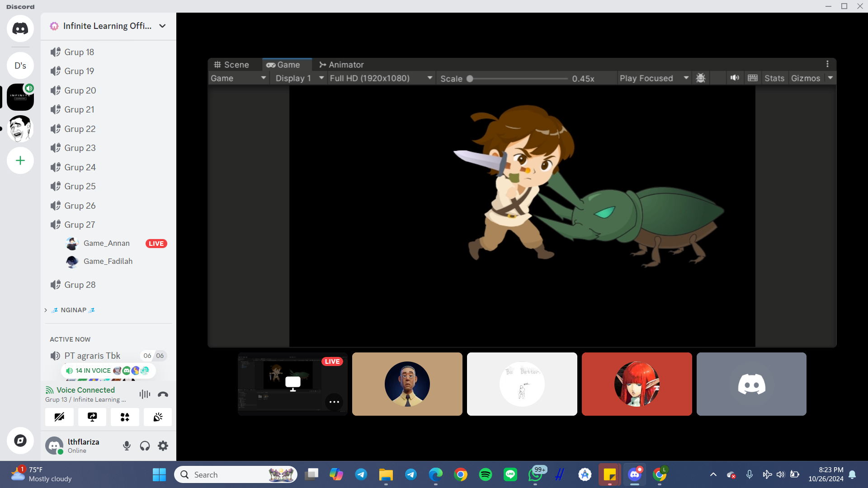Open Gizmos dropdown arrow
Viewport: 868px width, 488px height.
click(830, 78)
